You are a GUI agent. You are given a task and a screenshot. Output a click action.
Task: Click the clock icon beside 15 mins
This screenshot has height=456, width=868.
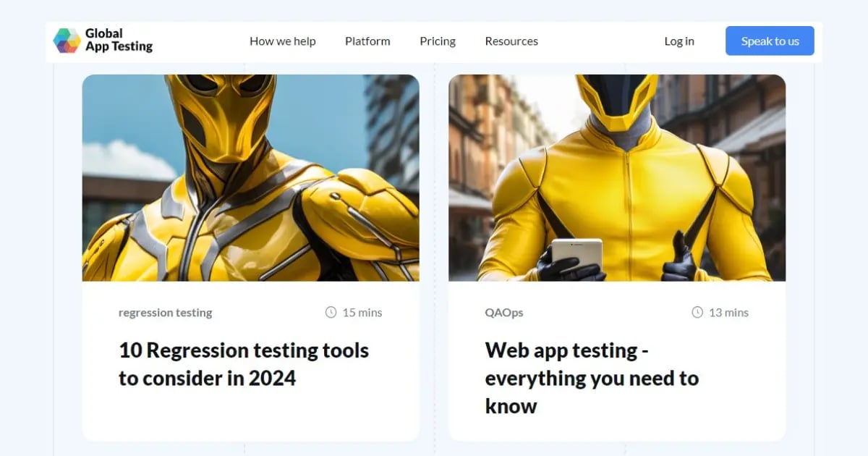pyautogui.click(x=331, y=313)
